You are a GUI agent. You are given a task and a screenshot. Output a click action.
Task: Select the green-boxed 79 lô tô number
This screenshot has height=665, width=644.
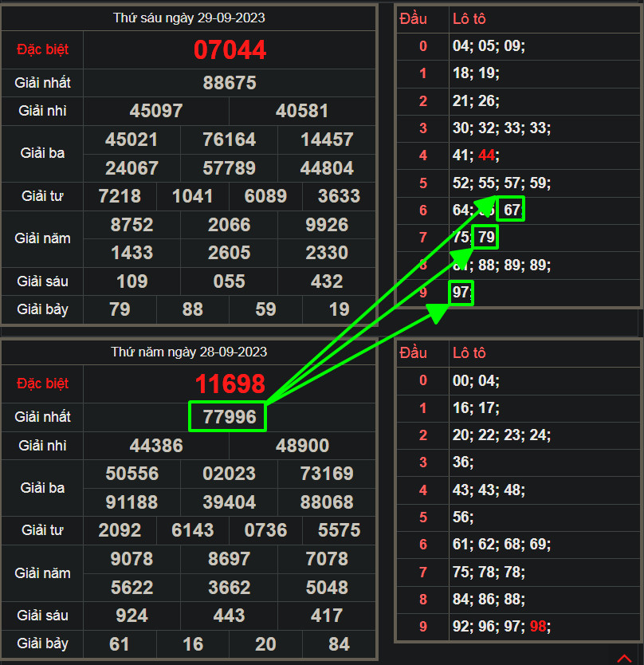pyautogui.click(x=485, y=237)
